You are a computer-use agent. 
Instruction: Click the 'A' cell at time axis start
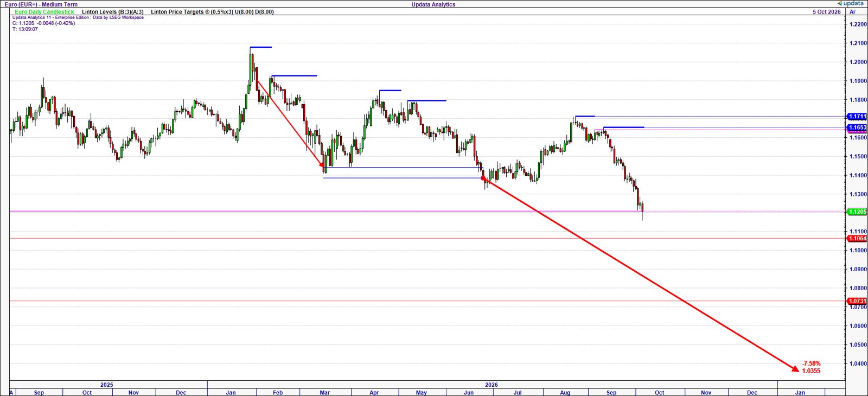pos(11,392)
